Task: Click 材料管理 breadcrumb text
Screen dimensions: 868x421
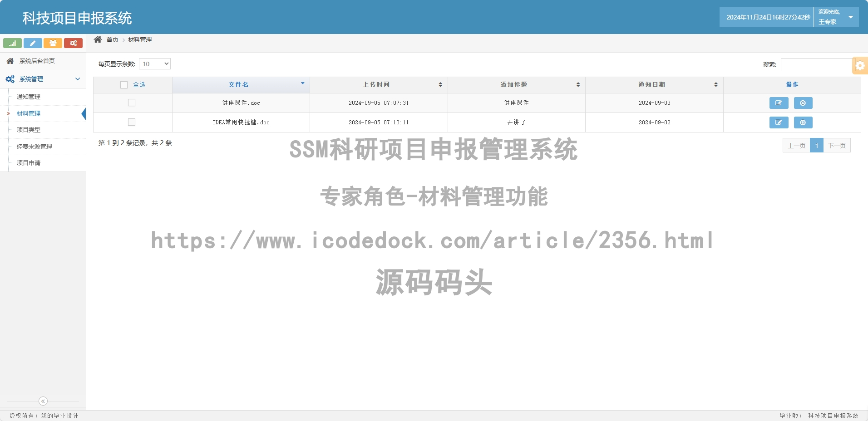Action: 140,39
